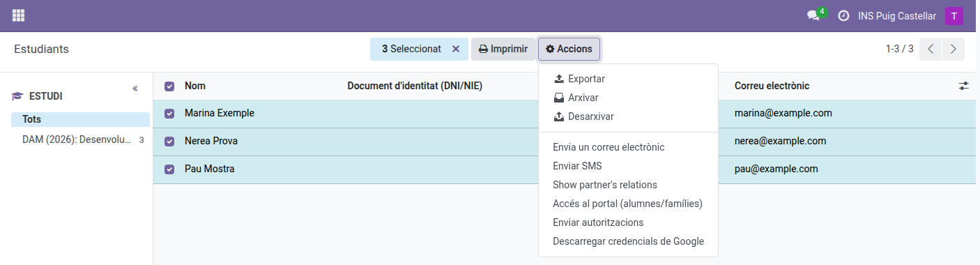Select Enviar autoritzacions menu entry
980x265 pixels.
click(x=628, y=222)
